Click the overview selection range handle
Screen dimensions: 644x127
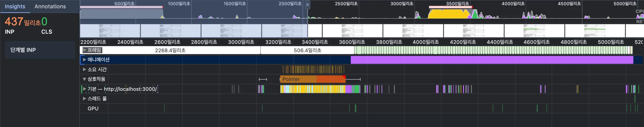coord(308,5)
